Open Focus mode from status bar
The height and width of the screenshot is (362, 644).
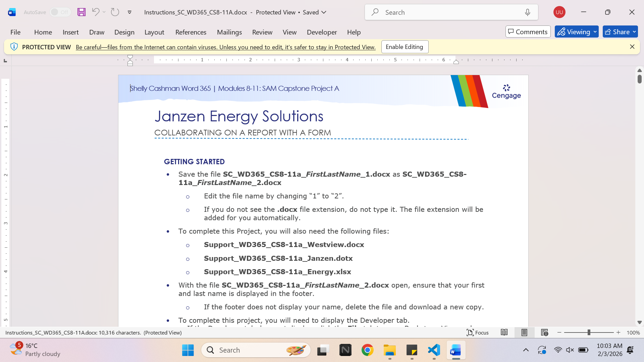point(478,333)
